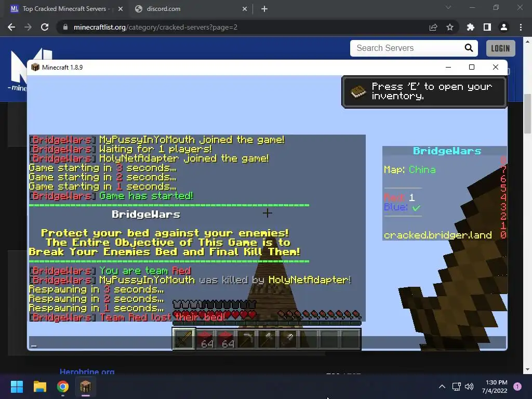This screenshot has width=532, height=399.
Task: Open Chrome three-dot menu
Action: [x=521, y=27]
